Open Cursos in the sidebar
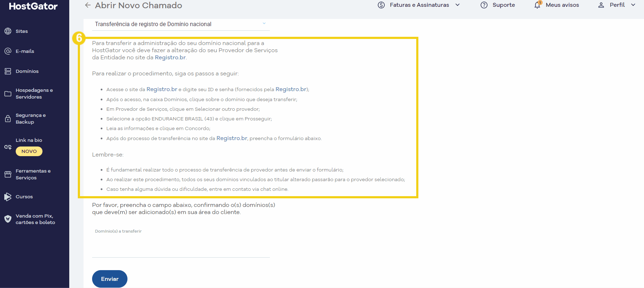Viewport: 644px width, 288px height. [x=24, y=197]
